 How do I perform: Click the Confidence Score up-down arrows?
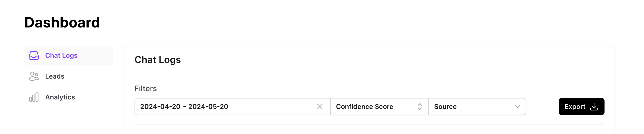click(x=420, y=107)
